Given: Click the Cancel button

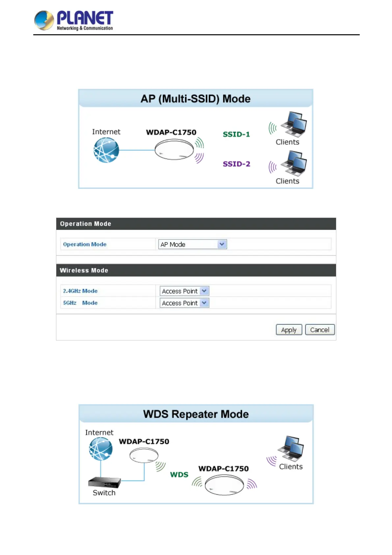Looking at the screenshot, I should (x=320, y=330).
